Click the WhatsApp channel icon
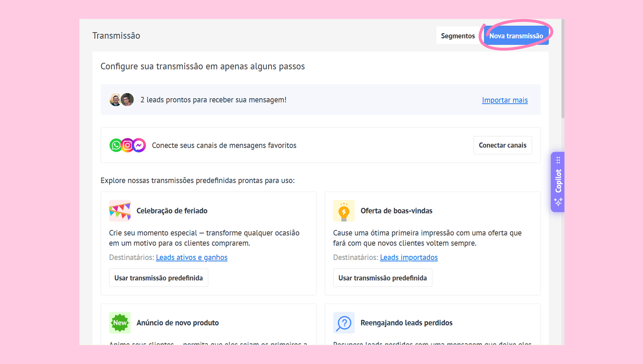The width and height of the screenshot is (643, 364). point(116,145)
